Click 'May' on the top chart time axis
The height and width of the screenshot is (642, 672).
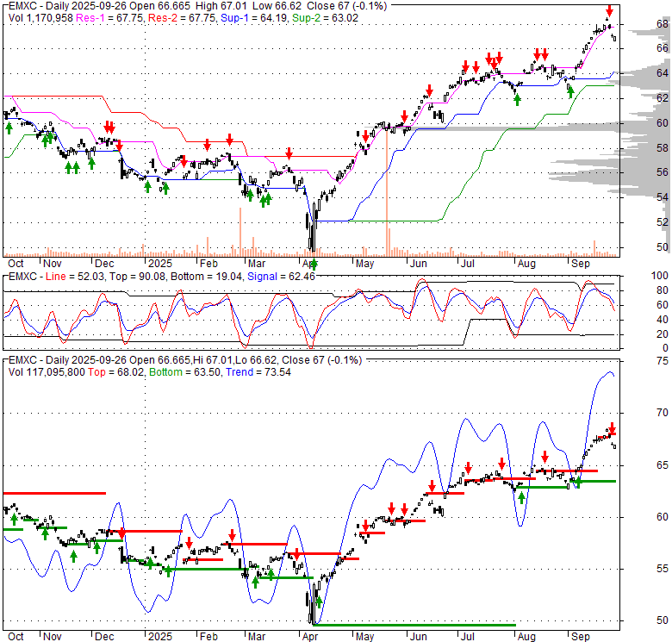point(364,264)
